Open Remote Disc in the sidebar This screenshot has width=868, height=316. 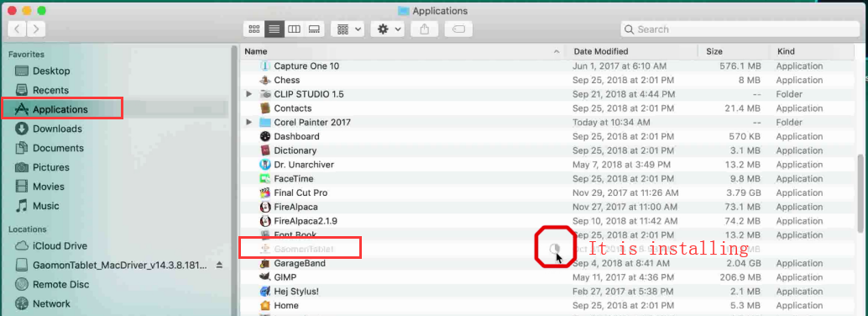61,284
